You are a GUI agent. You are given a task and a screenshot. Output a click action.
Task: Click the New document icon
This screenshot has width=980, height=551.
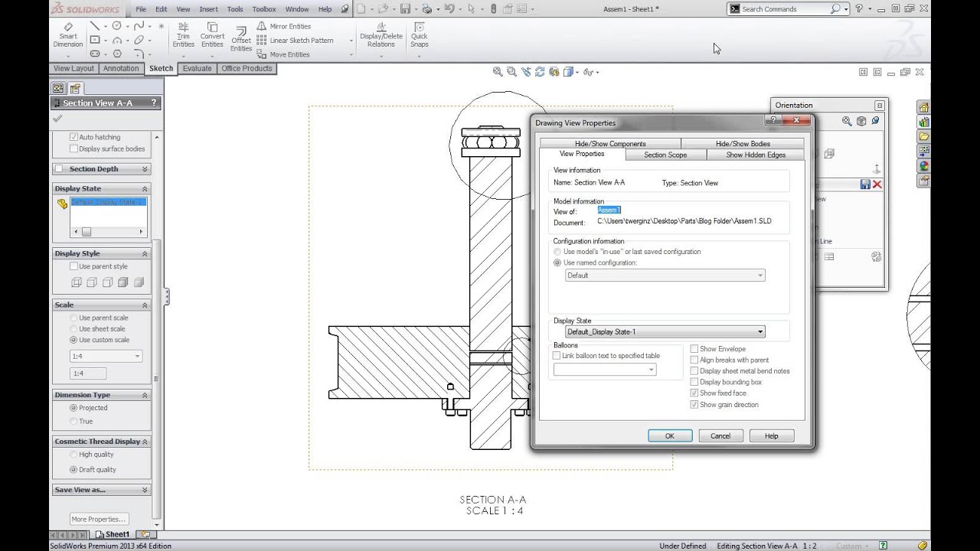pos(361,9)
